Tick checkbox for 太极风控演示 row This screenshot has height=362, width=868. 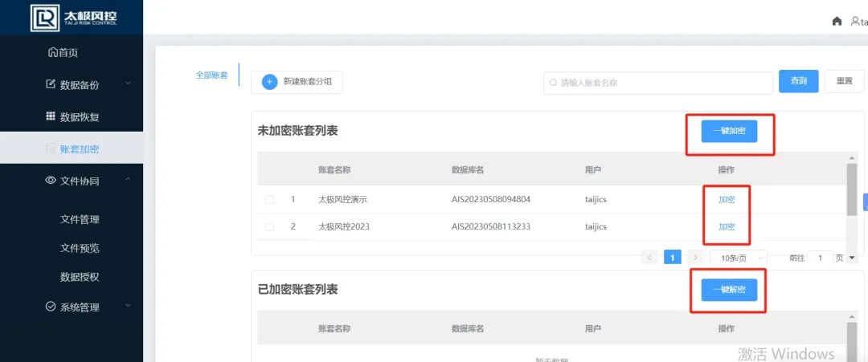(x=269, y=200)
